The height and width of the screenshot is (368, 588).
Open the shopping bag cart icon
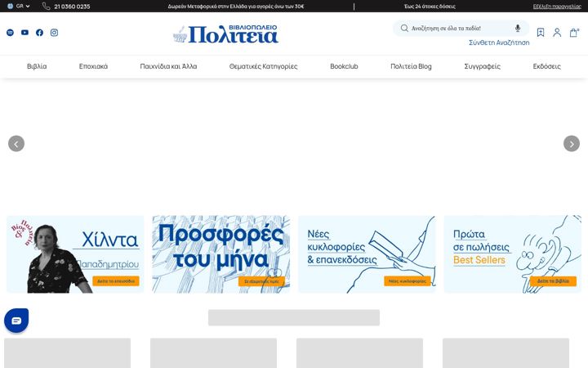[x=574, y=33]
